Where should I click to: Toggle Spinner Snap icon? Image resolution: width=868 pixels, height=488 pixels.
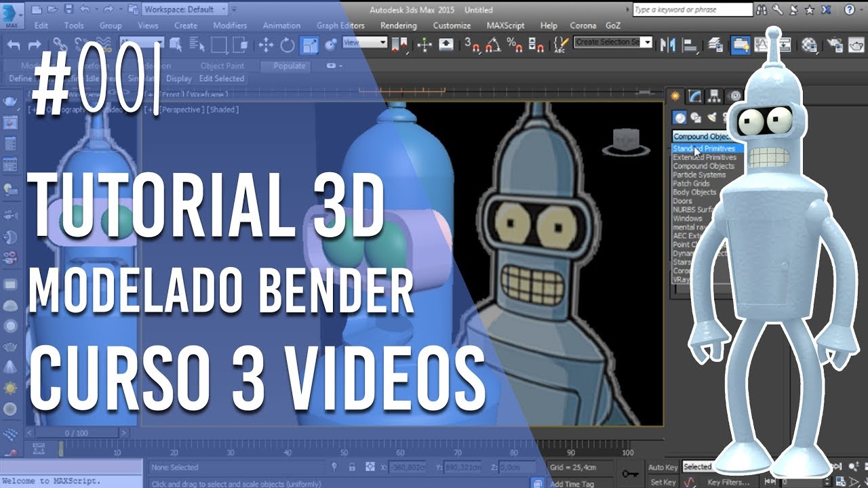click(536, 45)
